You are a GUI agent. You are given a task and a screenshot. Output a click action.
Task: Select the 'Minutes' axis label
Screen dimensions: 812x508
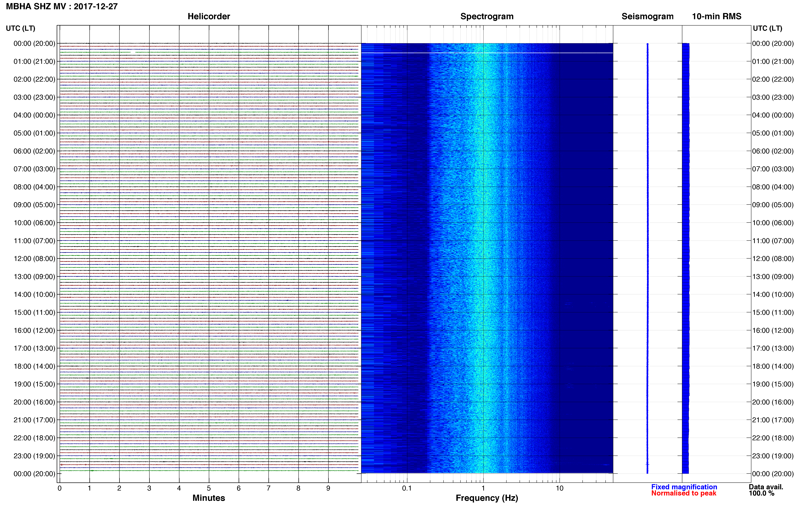[209, 498]
